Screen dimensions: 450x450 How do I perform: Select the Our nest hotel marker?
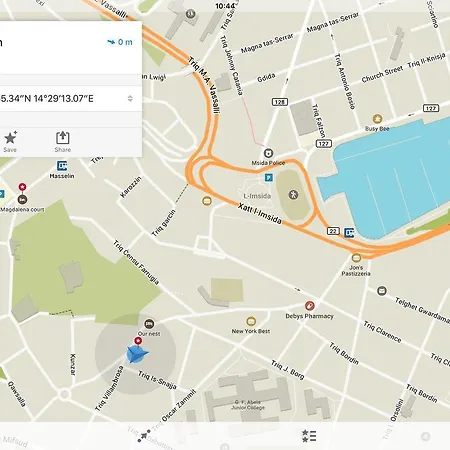click(x=149, y=324)
